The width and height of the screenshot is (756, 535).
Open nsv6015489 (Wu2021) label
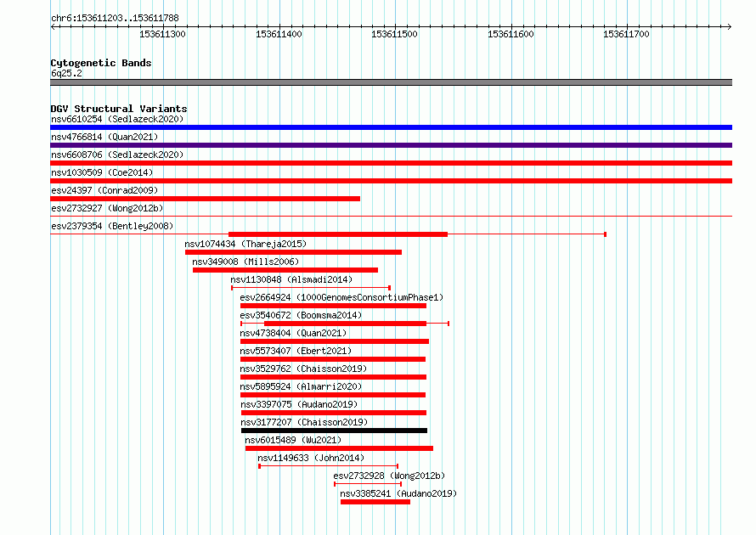[293, 440]
